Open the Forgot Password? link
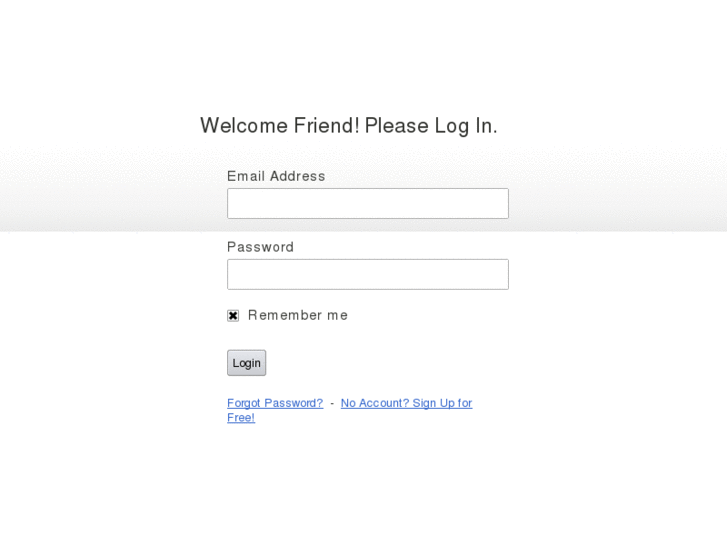This screenshot has height=545, width=727. click(x=275, y=403)
